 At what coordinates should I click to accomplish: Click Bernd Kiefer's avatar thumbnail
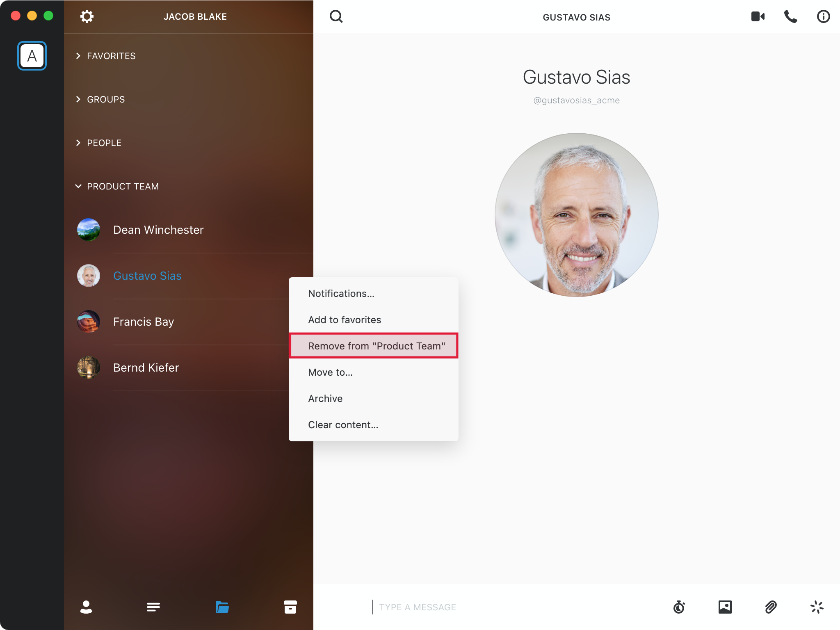tap(89, 367)
